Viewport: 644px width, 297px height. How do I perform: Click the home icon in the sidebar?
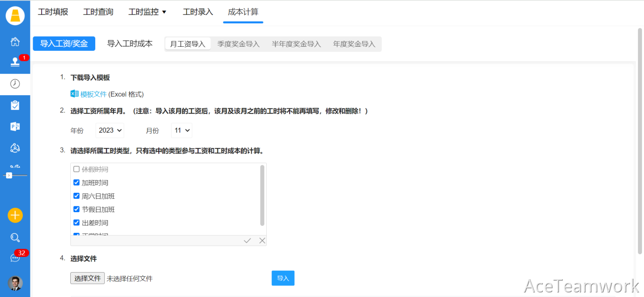tap(15, 42)
